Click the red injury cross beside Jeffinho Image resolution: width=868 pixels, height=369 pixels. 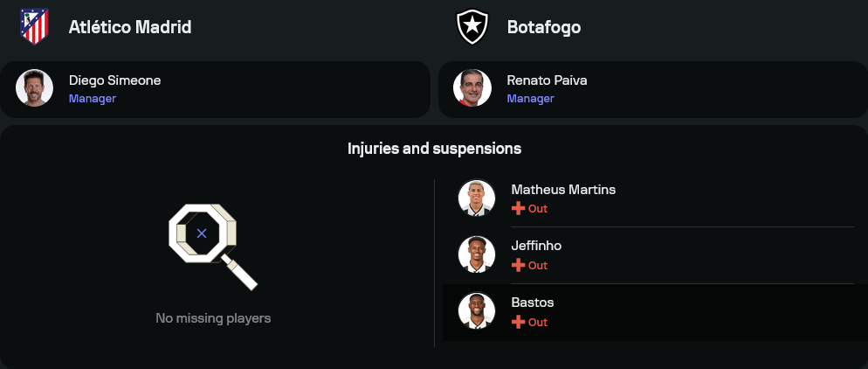pos(518,265)
